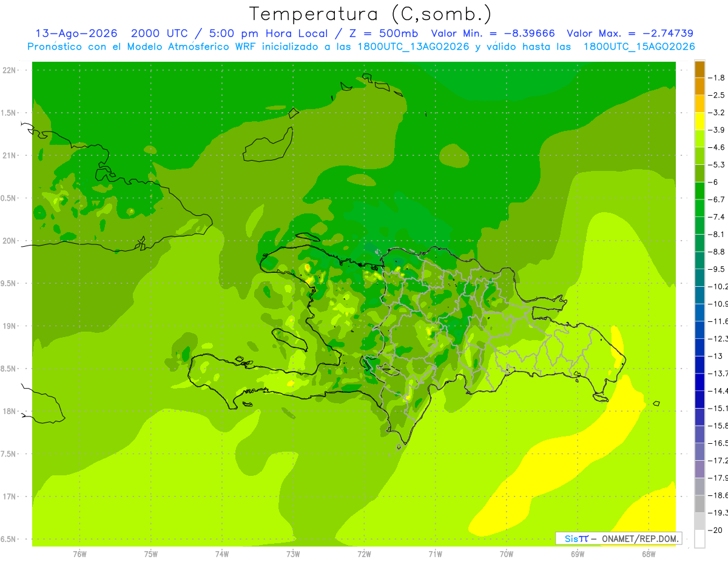
Task: Click the legend value "-2.5"
Action: click(x=716, y=95)
